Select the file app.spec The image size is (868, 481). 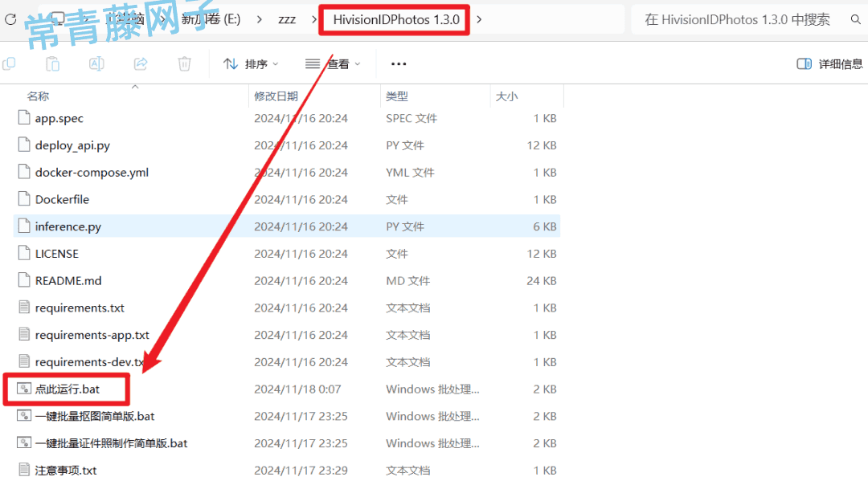[x=59, y=118]
